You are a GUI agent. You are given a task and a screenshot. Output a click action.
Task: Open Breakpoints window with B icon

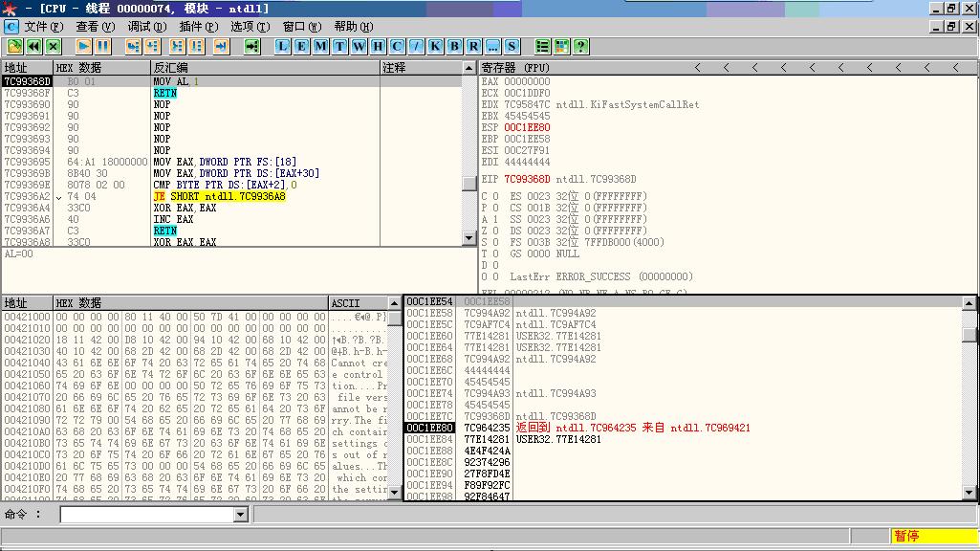[x=454, y=46]
